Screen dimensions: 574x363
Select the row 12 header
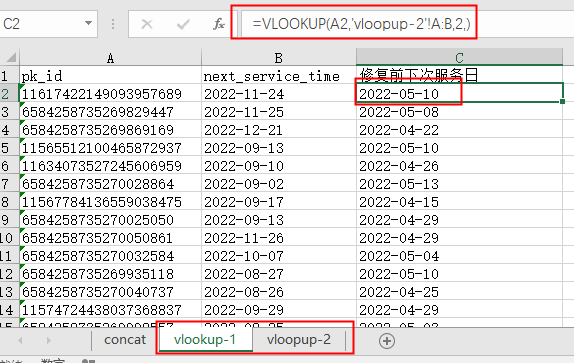click(x=10, y=273)
